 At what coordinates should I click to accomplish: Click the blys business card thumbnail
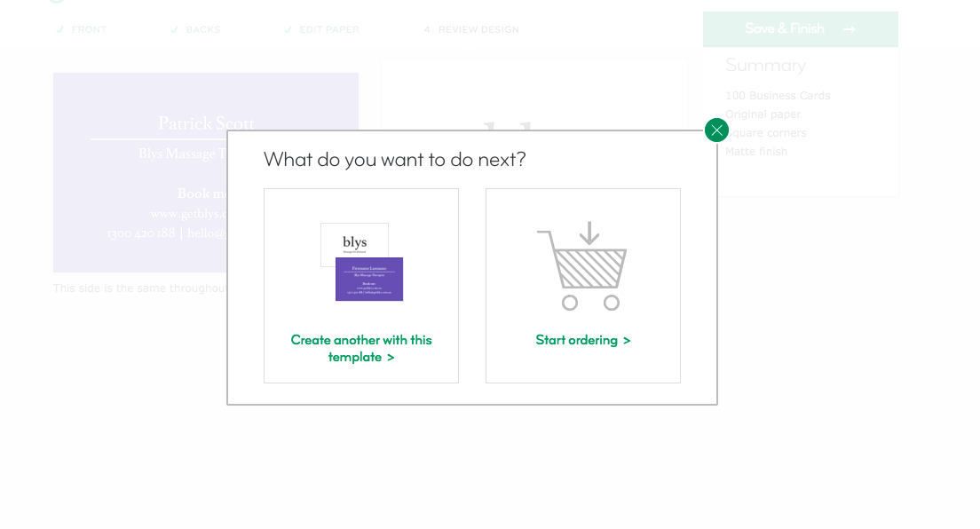(361, 261)
